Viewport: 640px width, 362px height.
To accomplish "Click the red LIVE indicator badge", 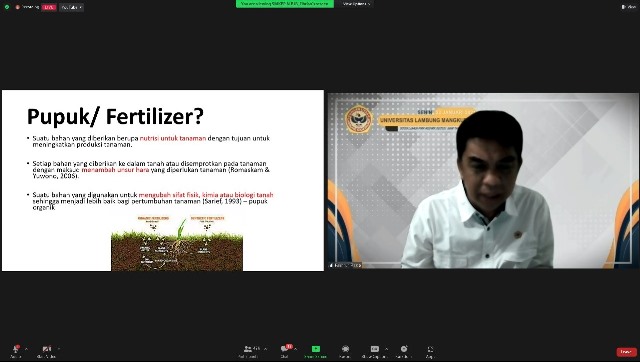I will [x=49, y=7].
